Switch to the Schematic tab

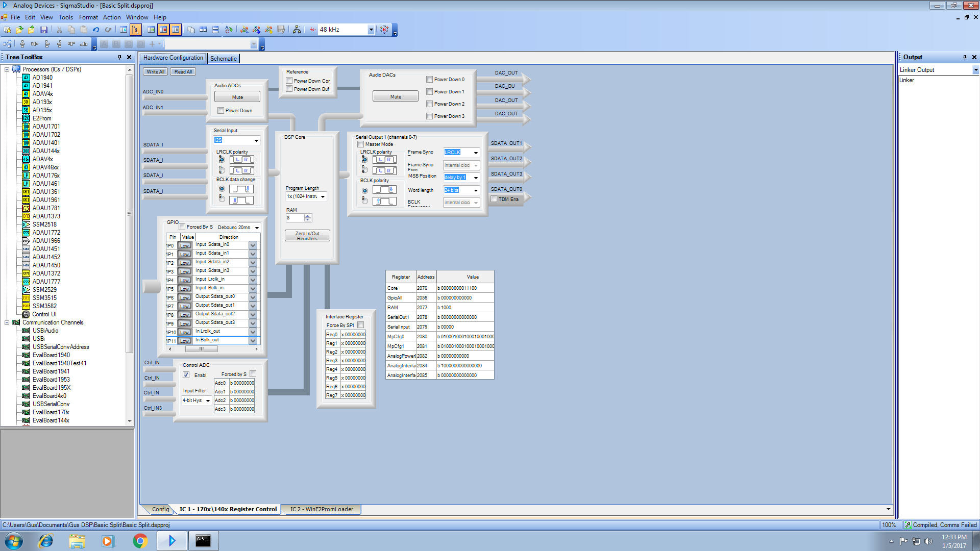(x=224, y=58)
